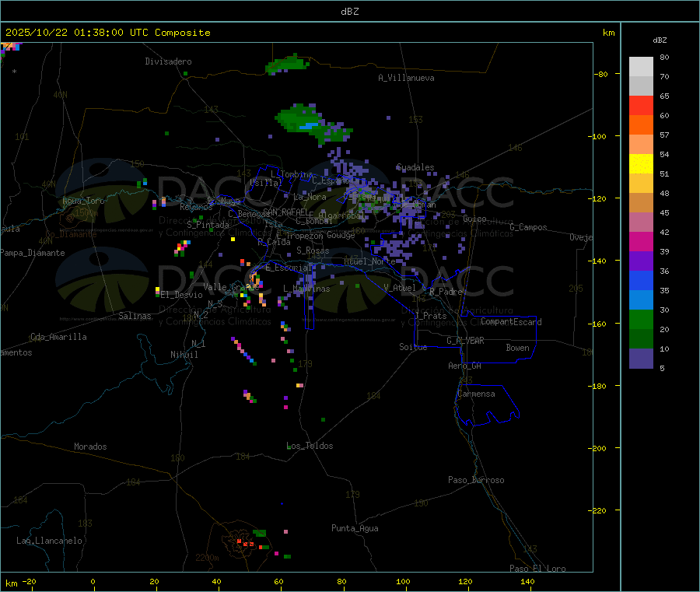Viewport: 700px width, 592px height.
Task: Click the Agua_Toro map label
Action: click(x=83, y=201)
